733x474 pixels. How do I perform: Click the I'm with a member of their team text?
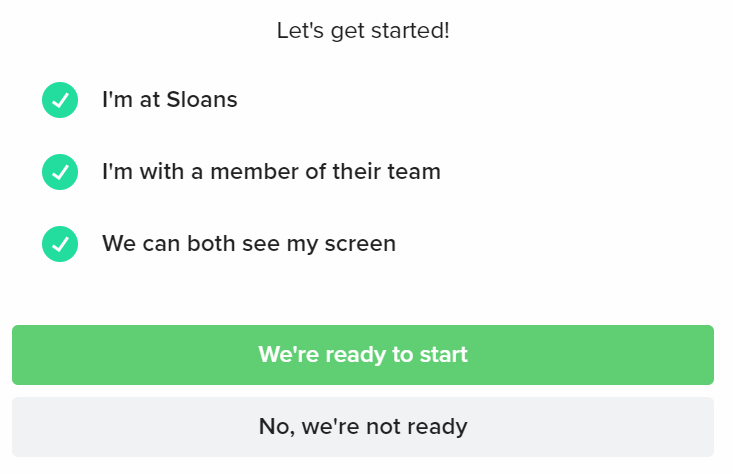pos(272,172)
